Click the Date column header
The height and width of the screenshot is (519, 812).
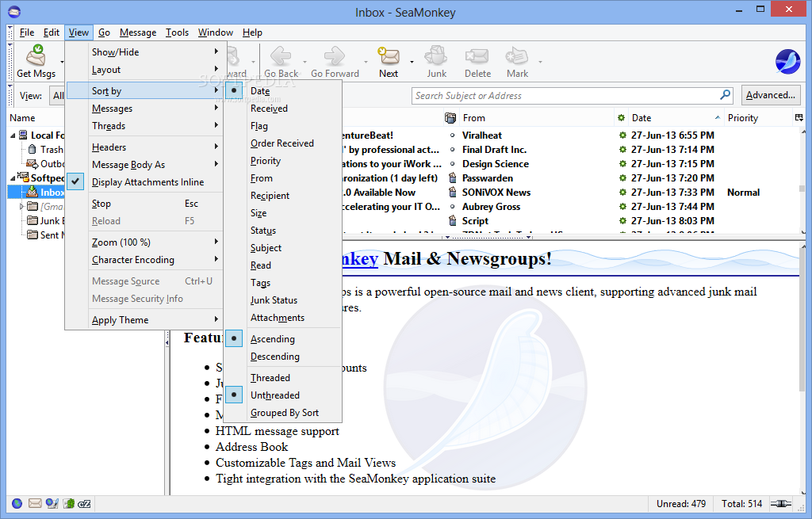tap(676, 118)
